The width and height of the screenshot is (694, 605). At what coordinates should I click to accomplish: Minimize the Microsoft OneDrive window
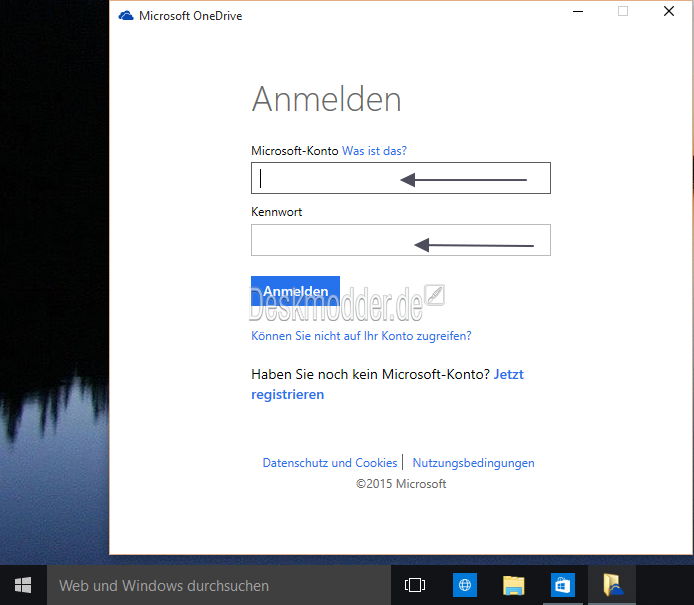pos(578,12)
